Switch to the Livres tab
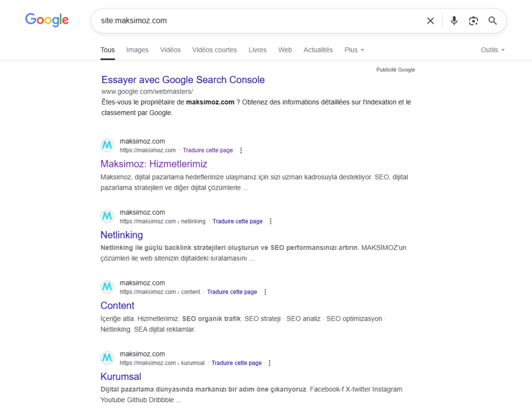Screen dimensions: 532x408 (x=258, y=50)
